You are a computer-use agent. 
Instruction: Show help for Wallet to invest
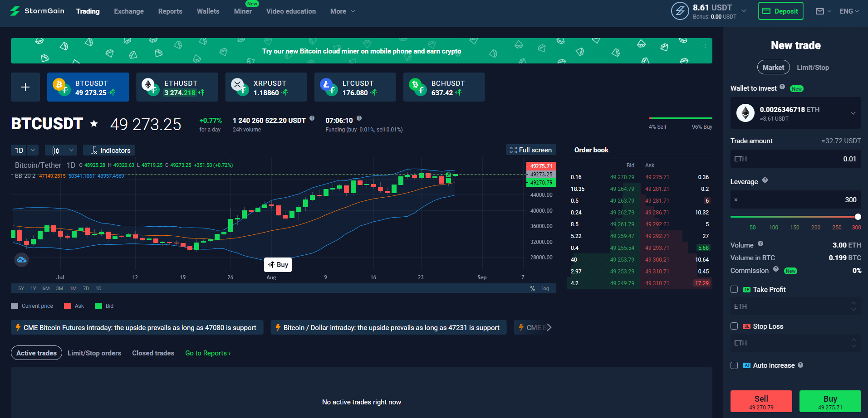(782, 87)
